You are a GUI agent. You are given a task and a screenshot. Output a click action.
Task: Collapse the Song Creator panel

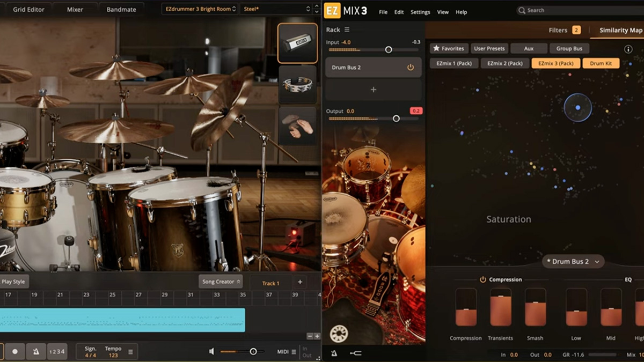(x=221, y=282)
